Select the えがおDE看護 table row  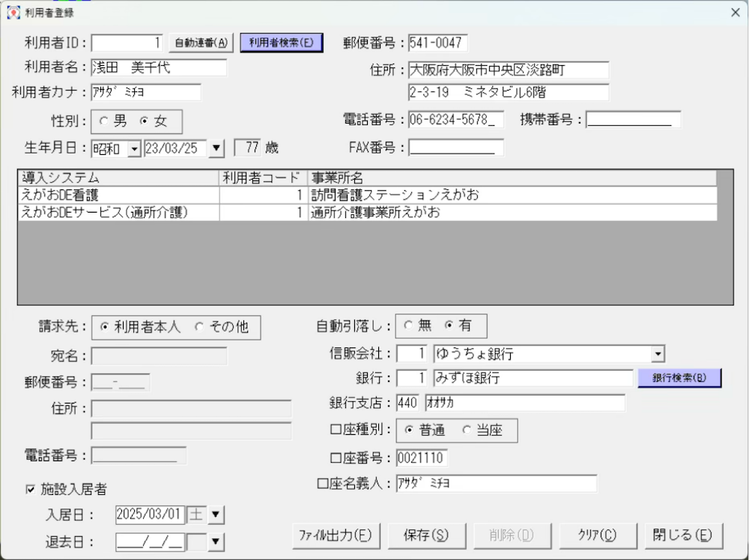click(118, 195)
